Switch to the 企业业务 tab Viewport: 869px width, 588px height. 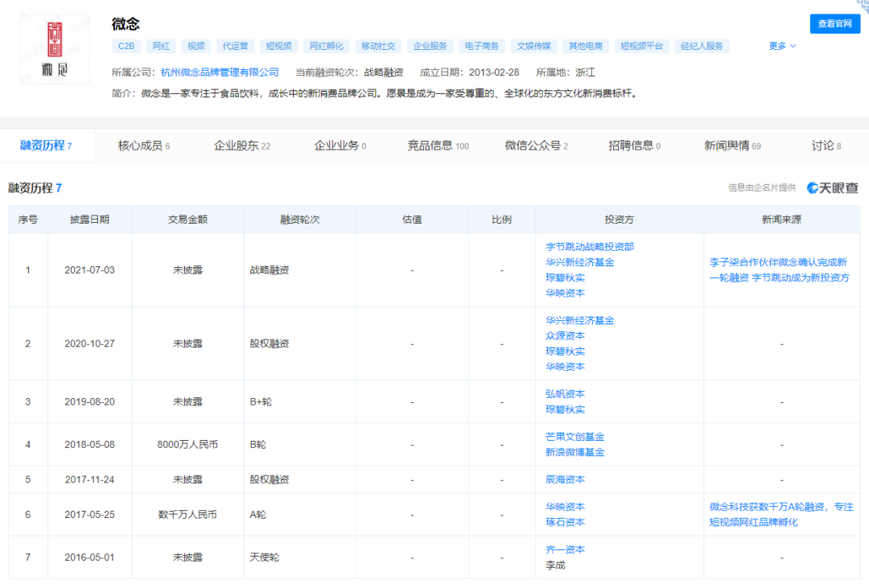click(340, 146)
